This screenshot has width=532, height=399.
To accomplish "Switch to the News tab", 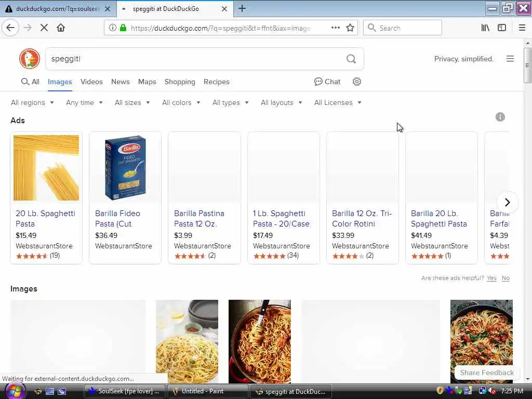I will point(120,82).
